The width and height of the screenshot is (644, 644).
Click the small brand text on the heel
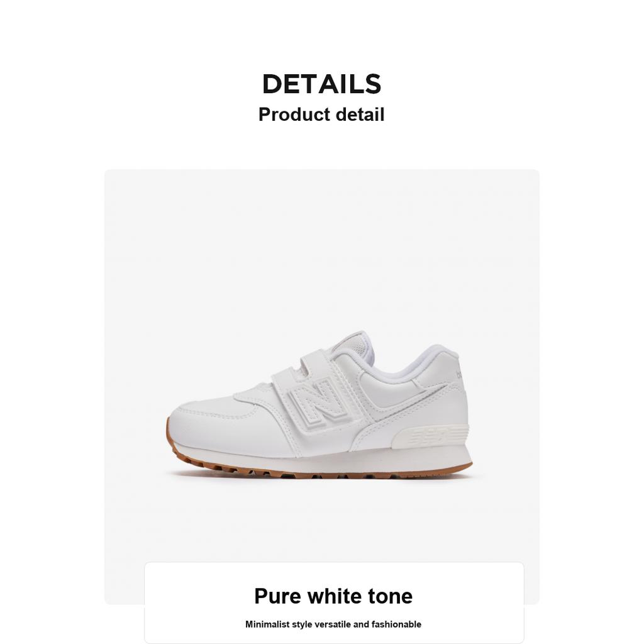point(459,375)
